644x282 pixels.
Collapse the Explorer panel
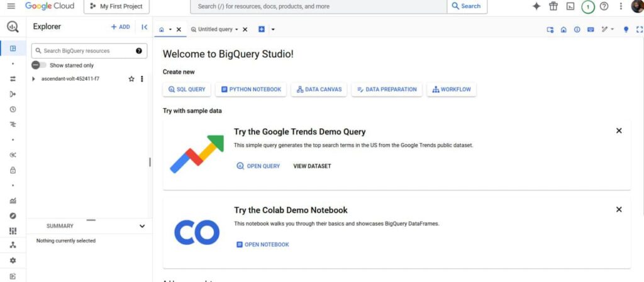pos(144,27)
